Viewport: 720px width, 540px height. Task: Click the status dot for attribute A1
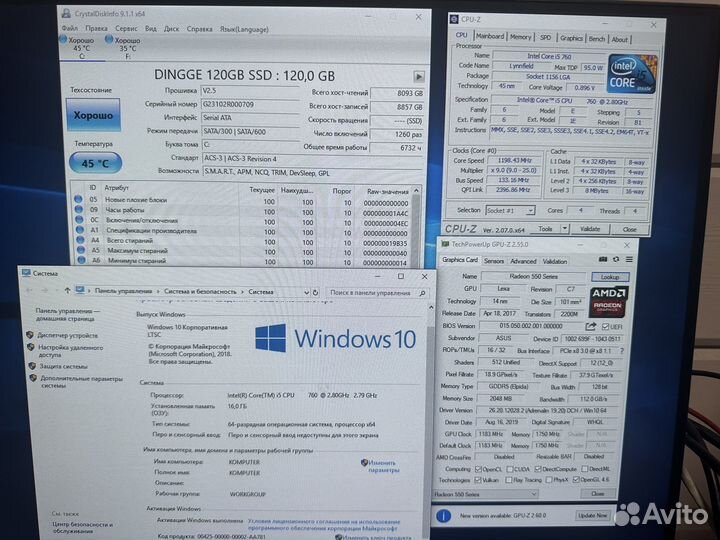tap(80, 230)
